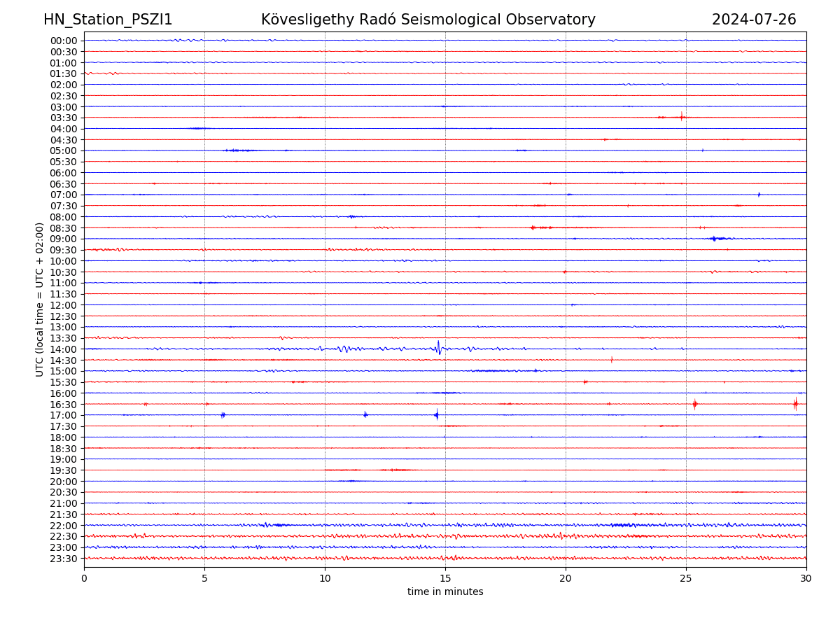Screen dimensions: 840x630
Task: Click the x-axis tick label 0
Action: pos(84,579)
